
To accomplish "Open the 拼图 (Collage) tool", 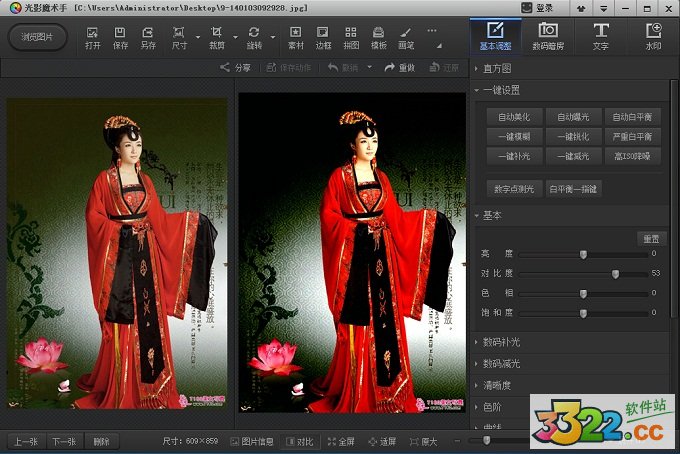I will pos(351,37).
